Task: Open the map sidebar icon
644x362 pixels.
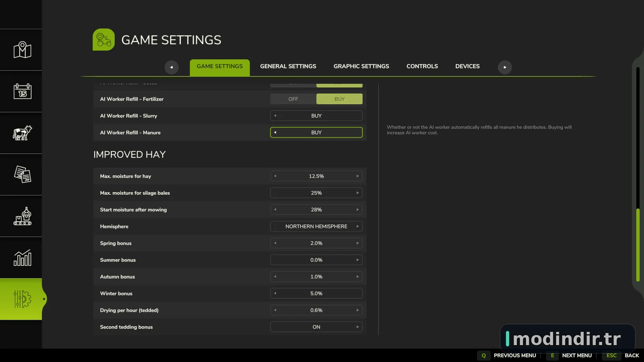Action: pos(22,50)
